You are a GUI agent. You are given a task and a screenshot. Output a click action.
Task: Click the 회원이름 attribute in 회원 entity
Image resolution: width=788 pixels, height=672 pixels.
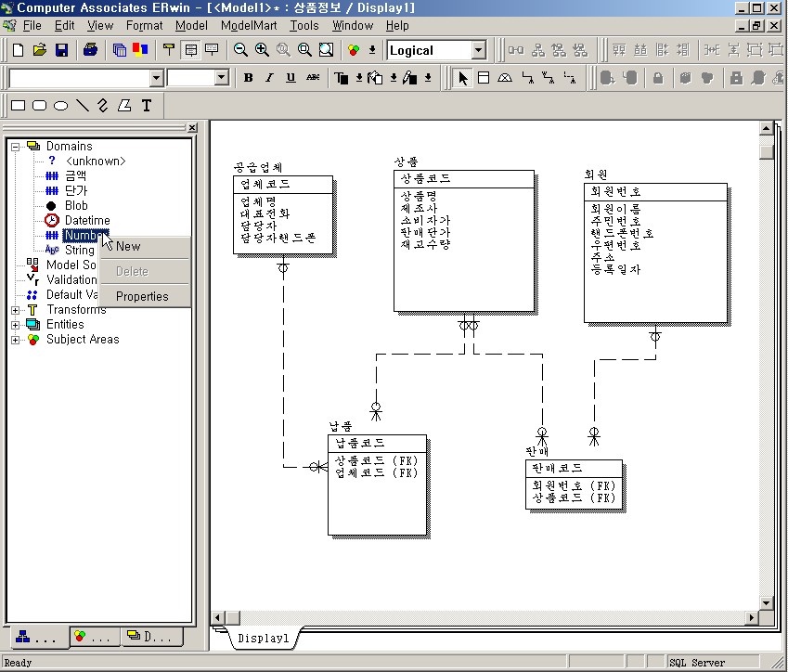coord(615,209)
